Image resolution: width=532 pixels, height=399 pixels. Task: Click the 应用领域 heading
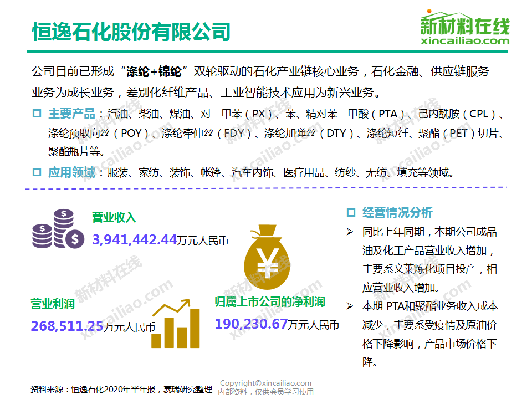pos(71,173)
